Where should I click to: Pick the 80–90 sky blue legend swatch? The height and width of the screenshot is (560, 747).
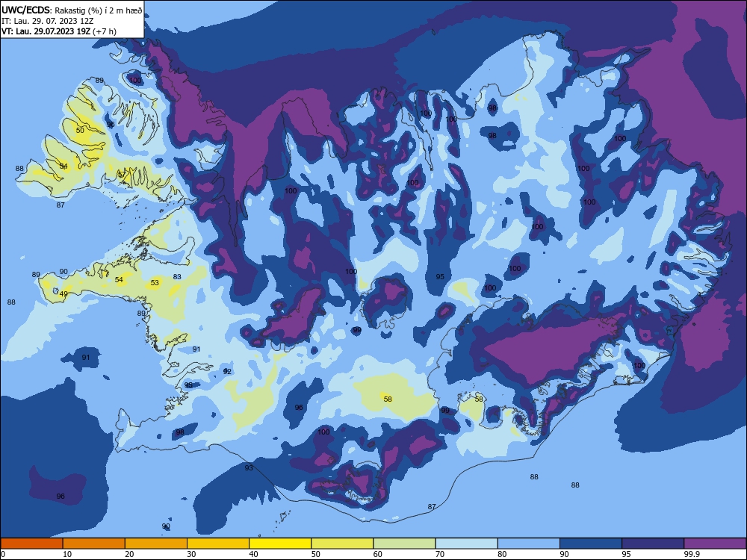529,544
